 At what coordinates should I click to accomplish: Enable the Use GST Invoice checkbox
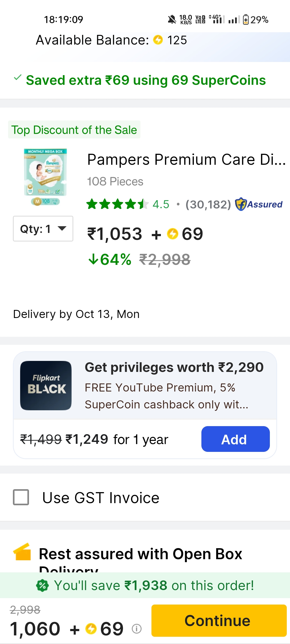(x=21, y=497)
